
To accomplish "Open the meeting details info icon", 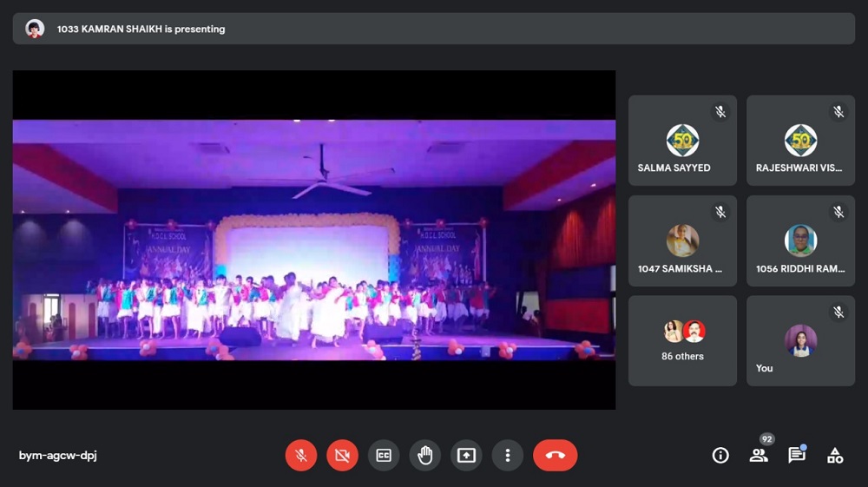I will (x=720, y=455).
